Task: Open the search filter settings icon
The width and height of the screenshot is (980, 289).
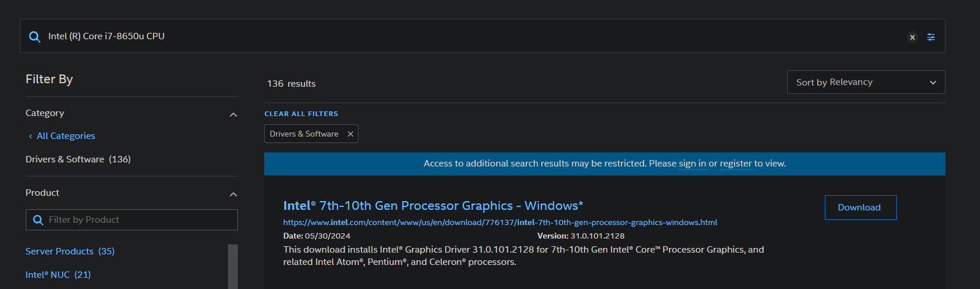Action: click(x=931, y=37)
